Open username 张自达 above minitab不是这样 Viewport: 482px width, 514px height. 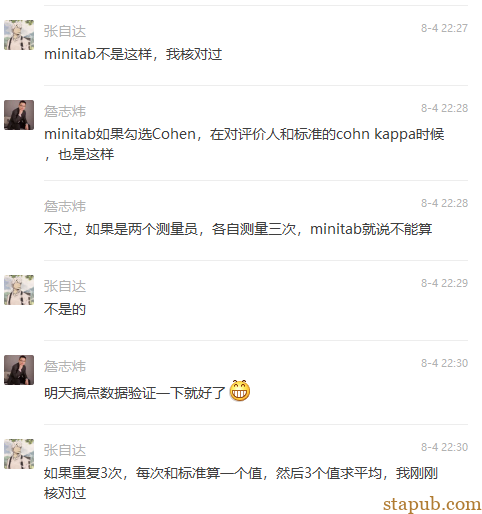coord(65,31)
